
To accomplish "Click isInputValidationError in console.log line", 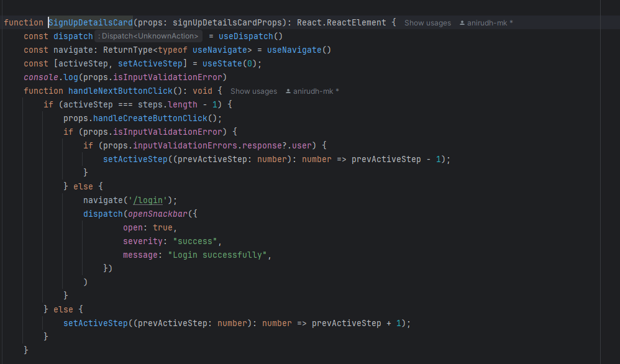I will click(168, 78).
